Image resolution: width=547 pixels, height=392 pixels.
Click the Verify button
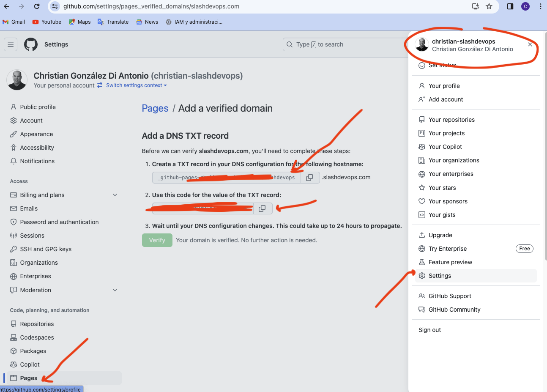(157, 240)
